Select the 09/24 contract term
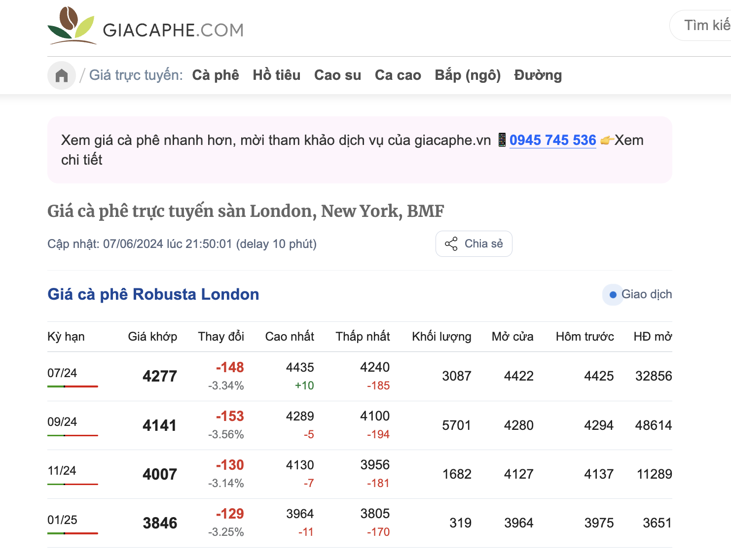This screenshot has width=731, height=560. pyautogui.click(x=62, y=421)
